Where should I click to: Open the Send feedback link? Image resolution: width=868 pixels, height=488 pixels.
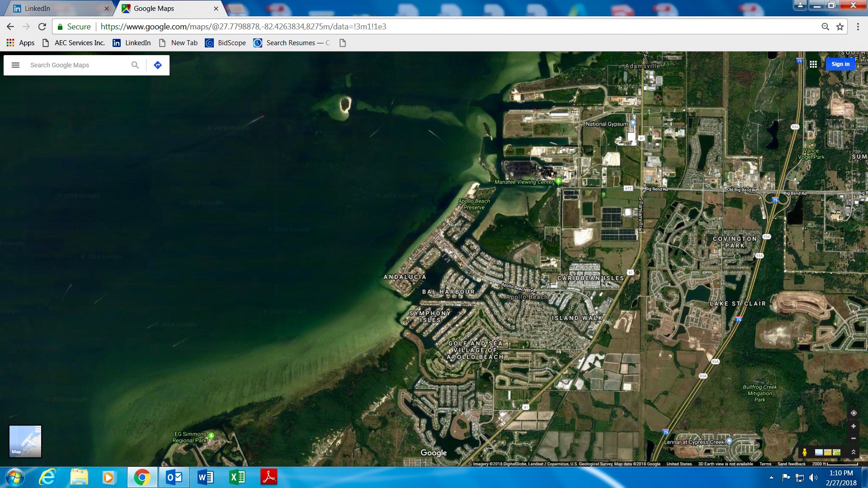791,464
